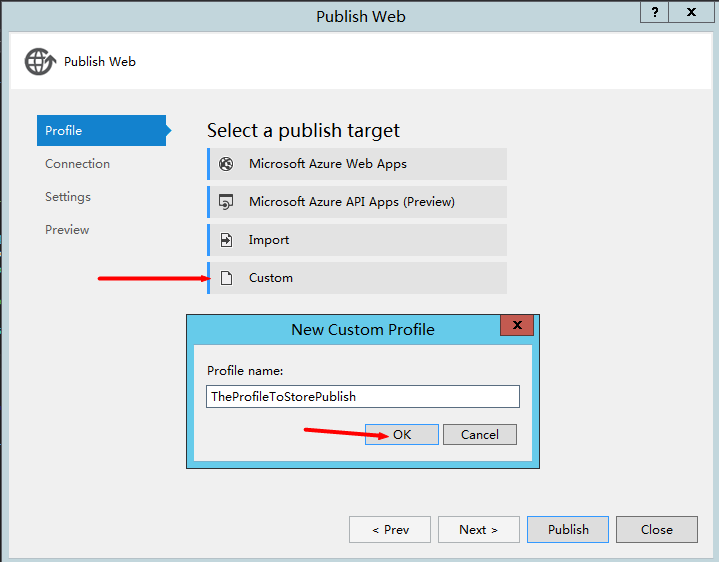The width and height of the screenshot is (719, 562).
Task: Click the Publish Web window title
Action: [x=361, y=17]
